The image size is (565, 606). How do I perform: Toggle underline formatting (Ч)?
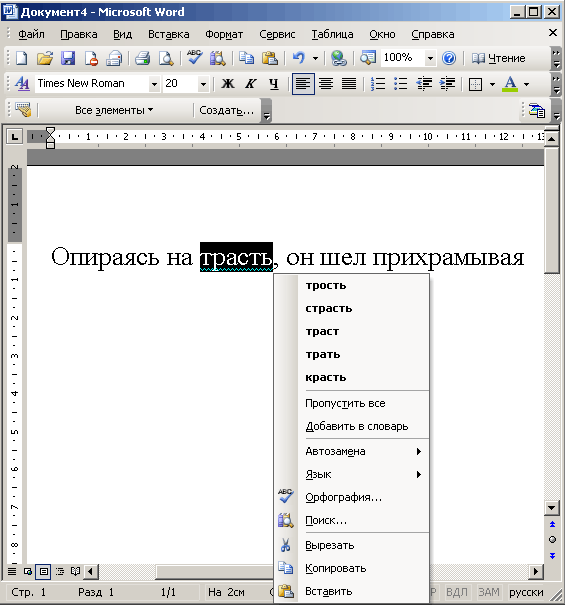[x=274, y=83]
